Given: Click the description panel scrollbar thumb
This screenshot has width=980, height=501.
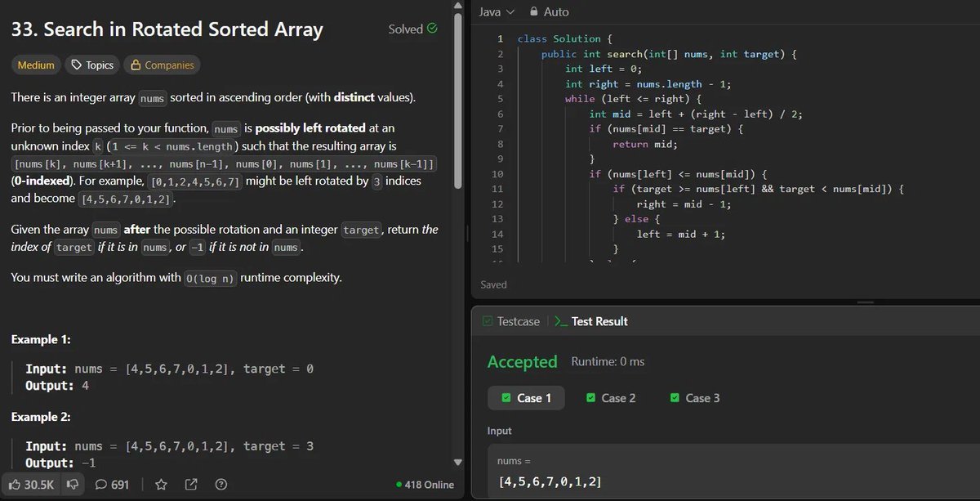Looking at the screenshot, I should pos(458,102).
